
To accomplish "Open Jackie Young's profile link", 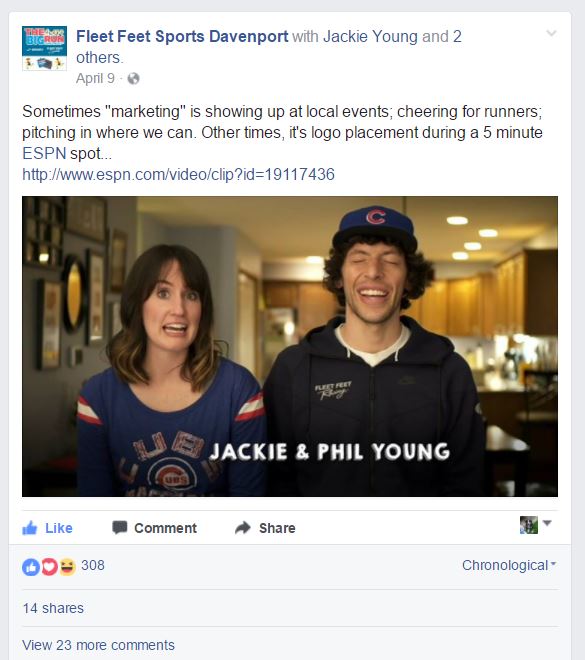I will point(370,36).
